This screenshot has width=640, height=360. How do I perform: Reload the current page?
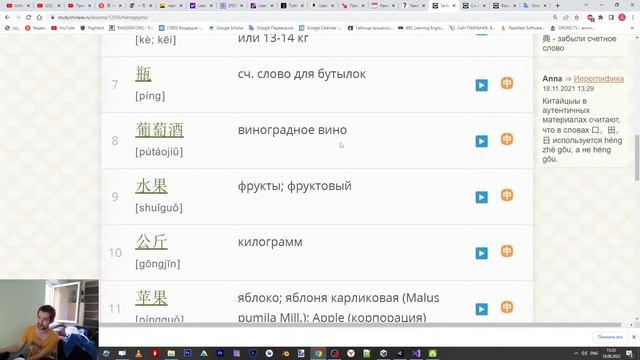pos(29,18)
